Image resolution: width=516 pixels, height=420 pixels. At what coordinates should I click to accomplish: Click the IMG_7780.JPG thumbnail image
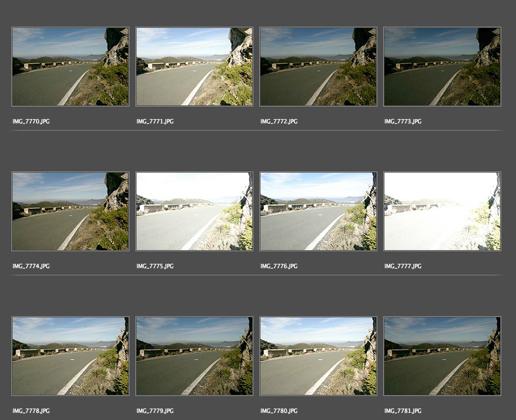pos(318,356)
